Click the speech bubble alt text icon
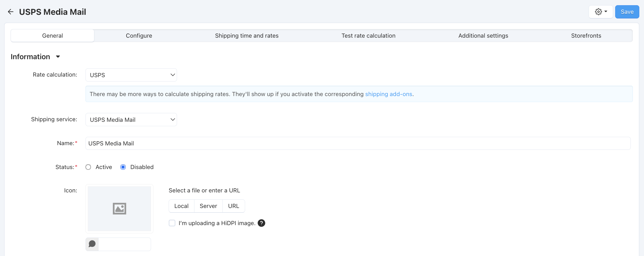Screen dimensions: 644x256 (x=92, y=244)
